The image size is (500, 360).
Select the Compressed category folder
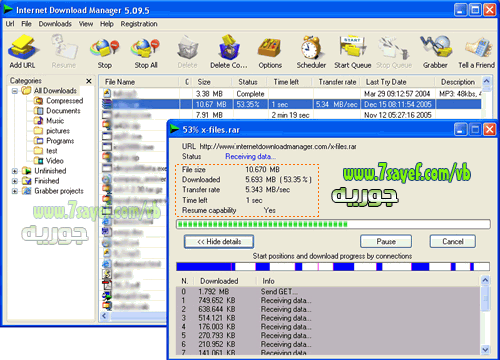pos(59,101)
